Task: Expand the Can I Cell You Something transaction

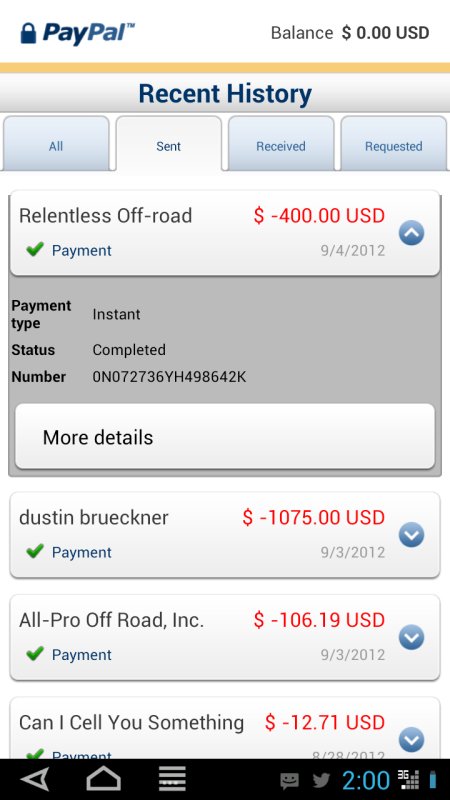Action: coord(411,739)
